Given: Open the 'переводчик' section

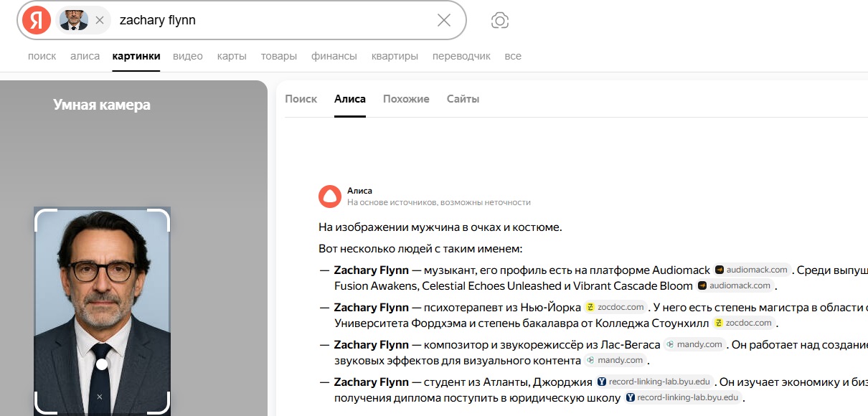Looking at the screenshot, I should (x=461, y=56).
